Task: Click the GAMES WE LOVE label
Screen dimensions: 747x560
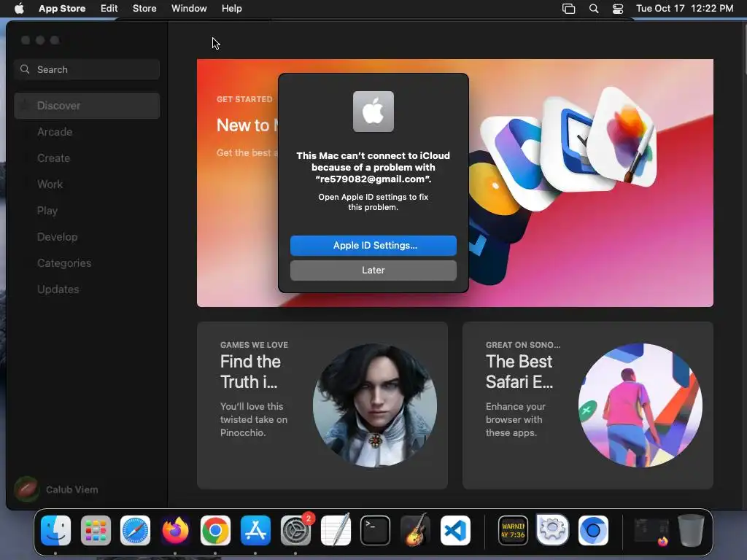Action: point(254,345)
